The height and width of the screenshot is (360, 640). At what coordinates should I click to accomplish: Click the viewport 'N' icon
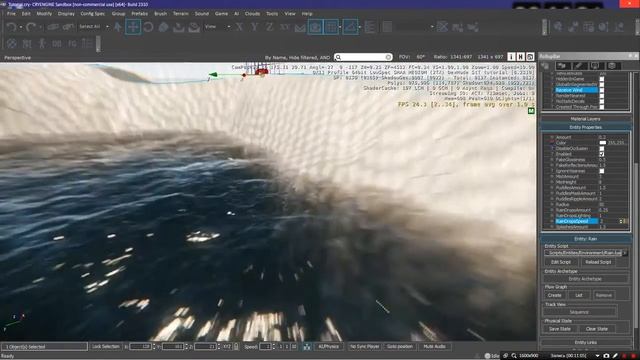(x=520, y=57)
